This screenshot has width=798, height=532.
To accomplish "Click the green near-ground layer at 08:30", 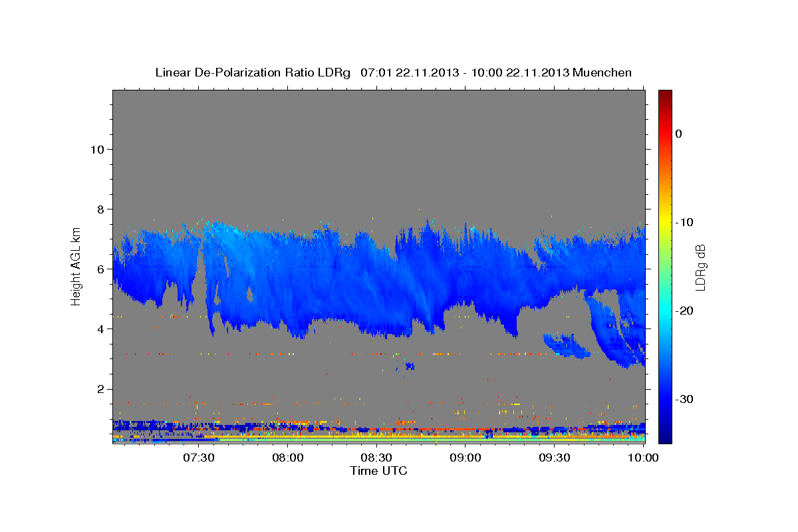I will pos(376,440).
